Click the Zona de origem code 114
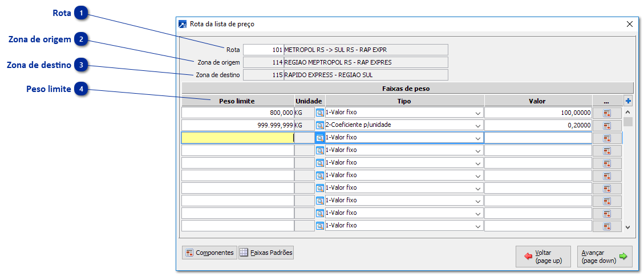644x276 pixels. pyautogui.click(x=263, y=62)
